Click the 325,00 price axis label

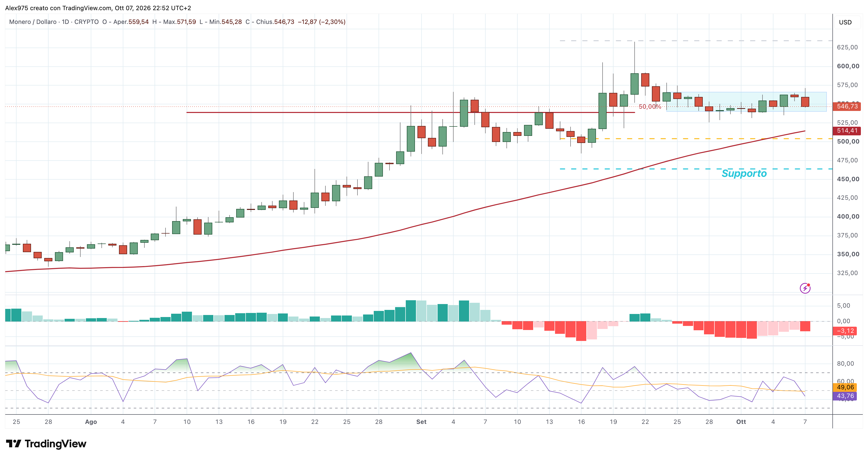[848, 273]
